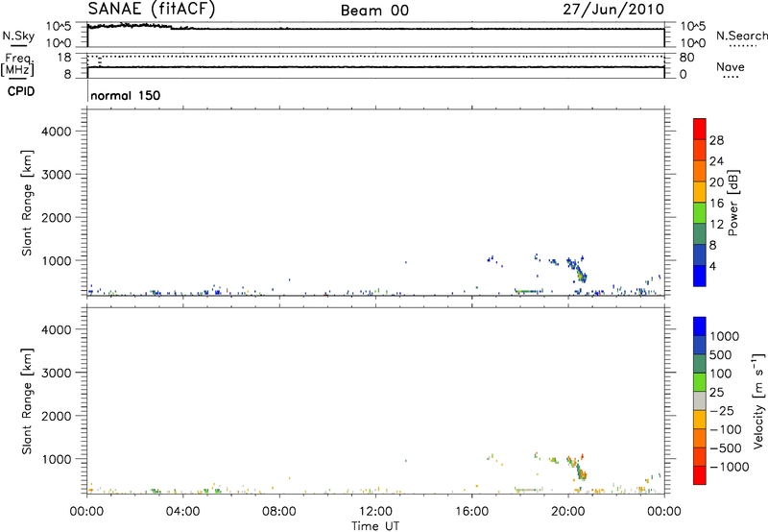Click the "12" label on the Power colorbar
768x532 pixels.
[x=716, y=225]
